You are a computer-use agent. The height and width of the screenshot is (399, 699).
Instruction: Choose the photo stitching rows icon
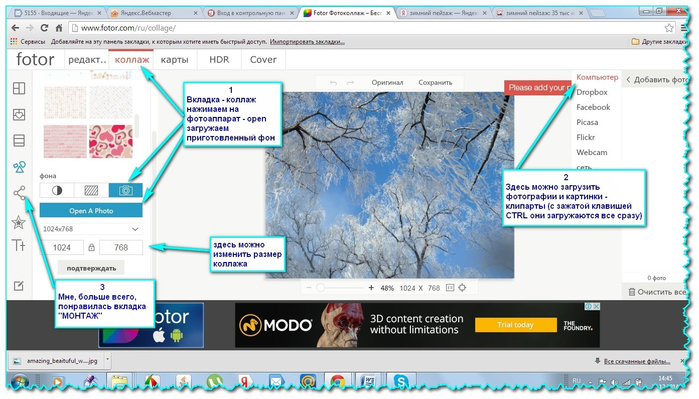[19, 140]
